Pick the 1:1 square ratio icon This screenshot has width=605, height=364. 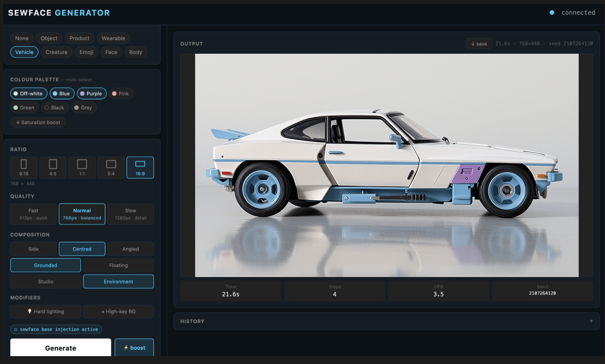(82, 167)
